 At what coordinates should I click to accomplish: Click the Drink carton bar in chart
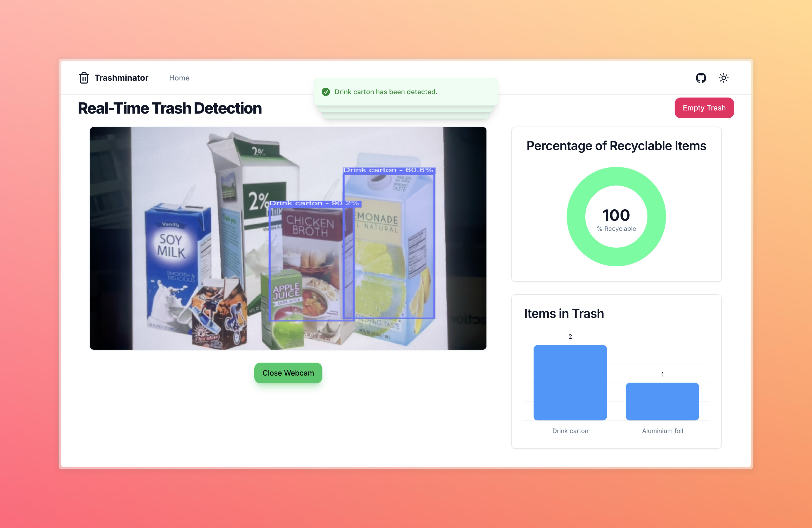[x=570, y=382]
